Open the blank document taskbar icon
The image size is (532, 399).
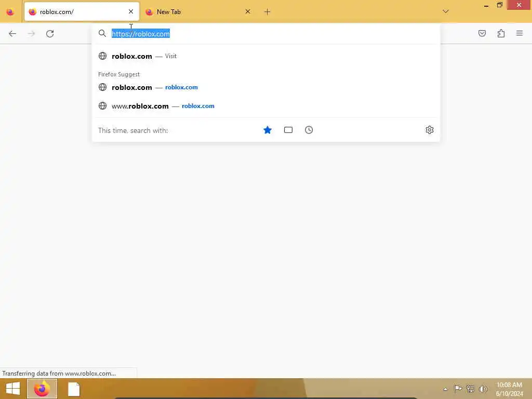pyautogui.click(x=74, y=389)
